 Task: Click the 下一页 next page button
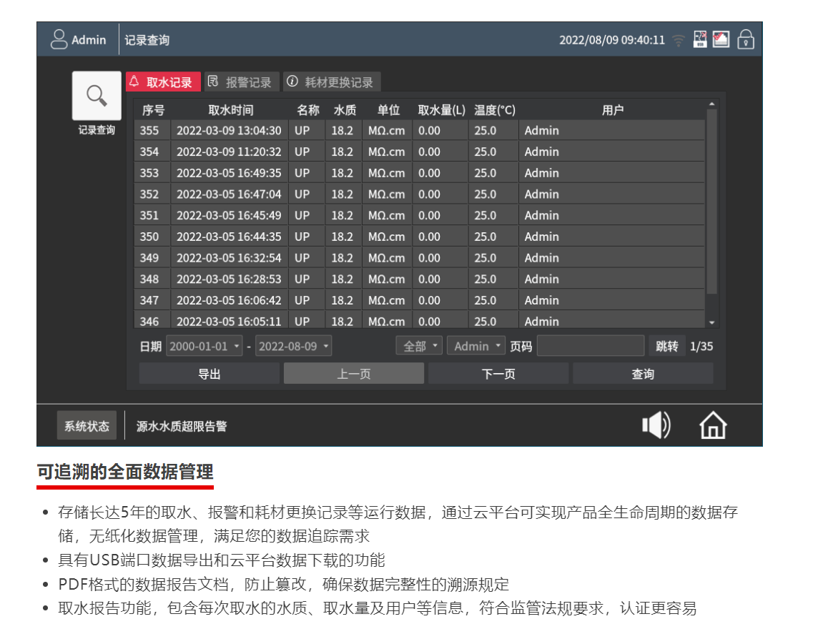click(498, 374)
